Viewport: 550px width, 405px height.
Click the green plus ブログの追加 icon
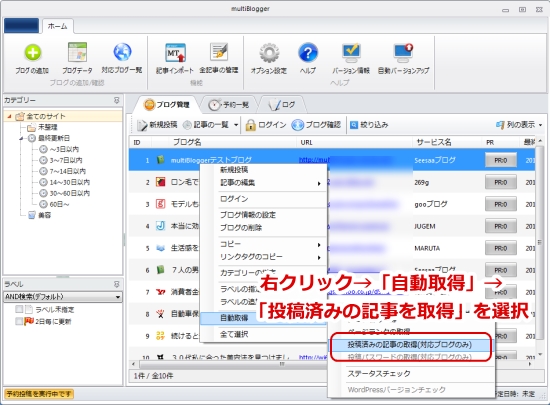click(x=33, y=53)
